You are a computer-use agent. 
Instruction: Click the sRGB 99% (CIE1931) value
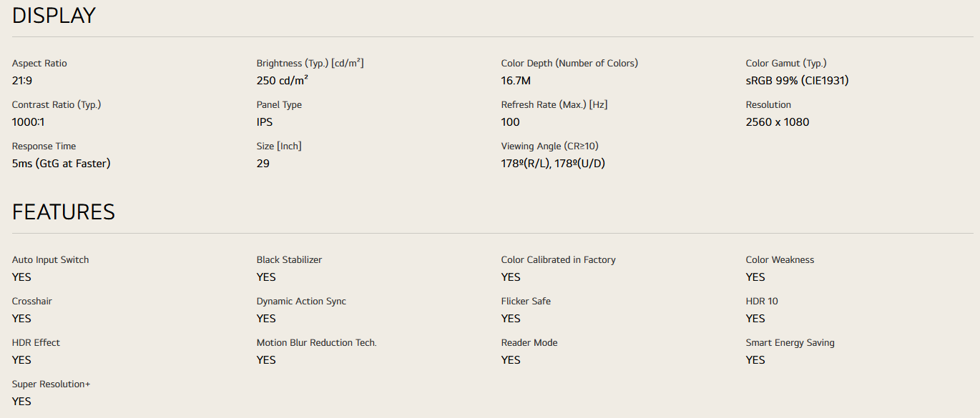[797, 81]
